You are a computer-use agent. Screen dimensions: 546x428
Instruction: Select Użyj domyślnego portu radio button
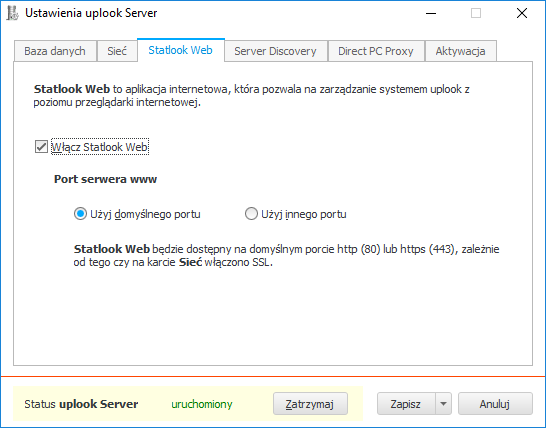pyautogui.click(x=80, y=214)
